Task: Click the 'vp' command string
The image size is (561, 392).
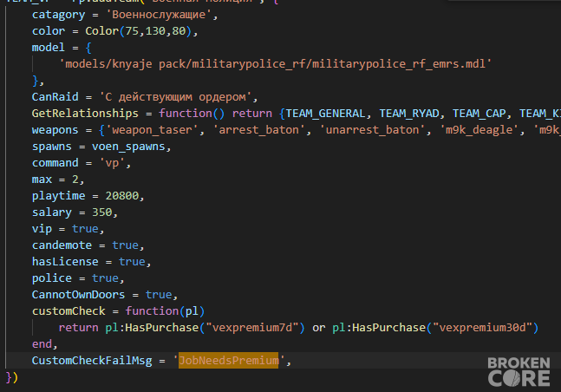Action: pyautogui.click(x=112, y=163)
